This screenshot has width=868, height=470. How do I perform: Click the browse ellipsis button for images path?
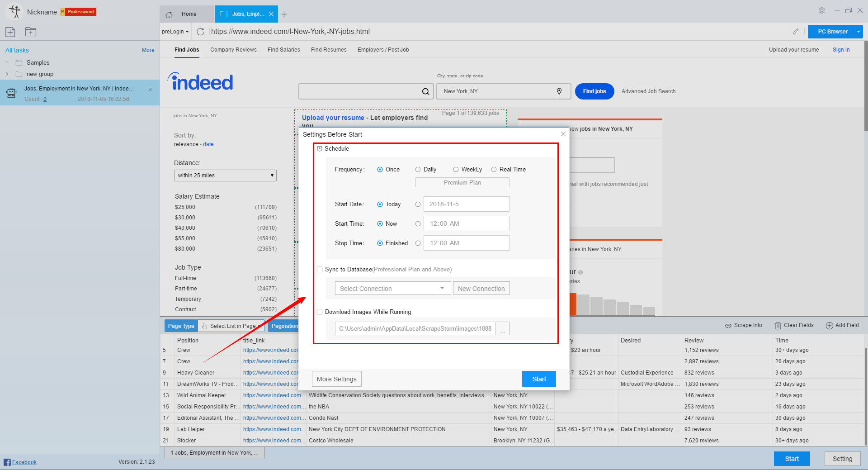pos(503,328)
